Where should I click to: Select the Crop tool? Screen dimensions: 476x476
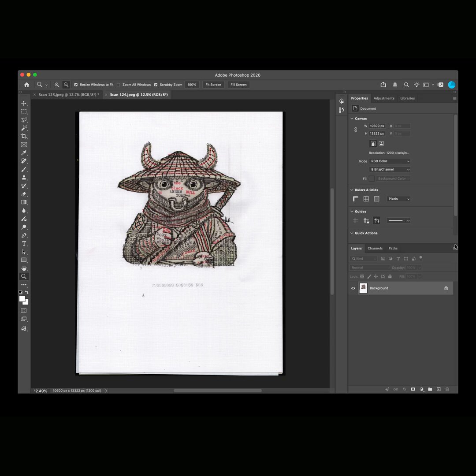pyautogui.click(x=24, y=136)
